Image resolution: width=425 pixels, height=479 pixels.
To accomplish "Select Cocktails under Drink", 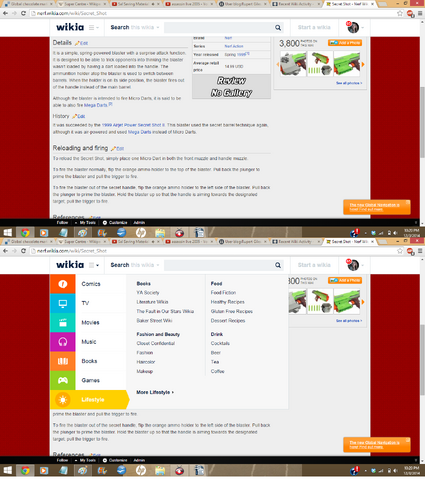I will (220, 343).
